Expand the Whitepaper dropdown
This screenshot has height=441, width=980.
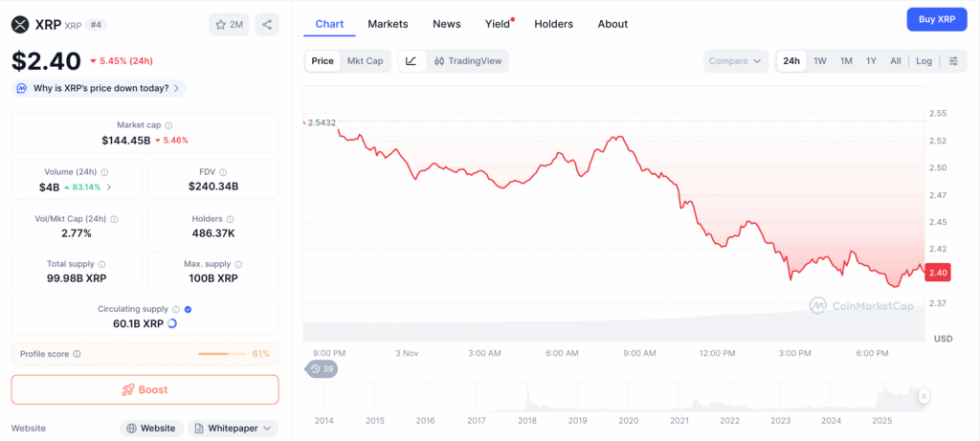pyautogui.click(x=233, y=429)
